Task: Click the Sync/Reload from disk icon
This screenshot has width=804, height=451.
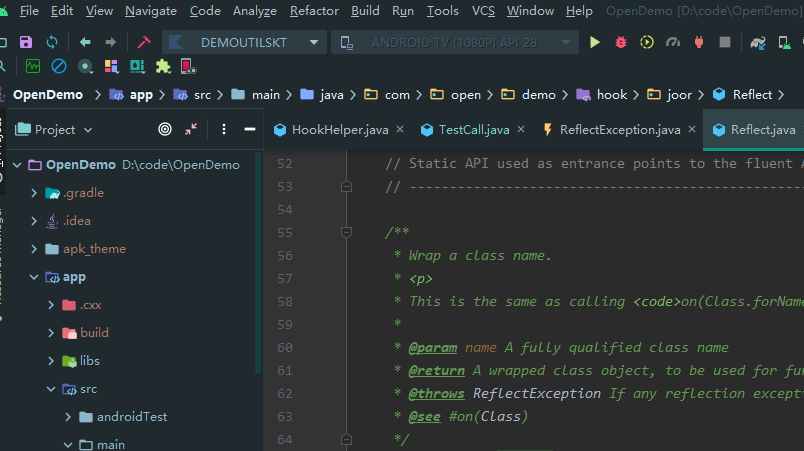Action: (52, 42)
